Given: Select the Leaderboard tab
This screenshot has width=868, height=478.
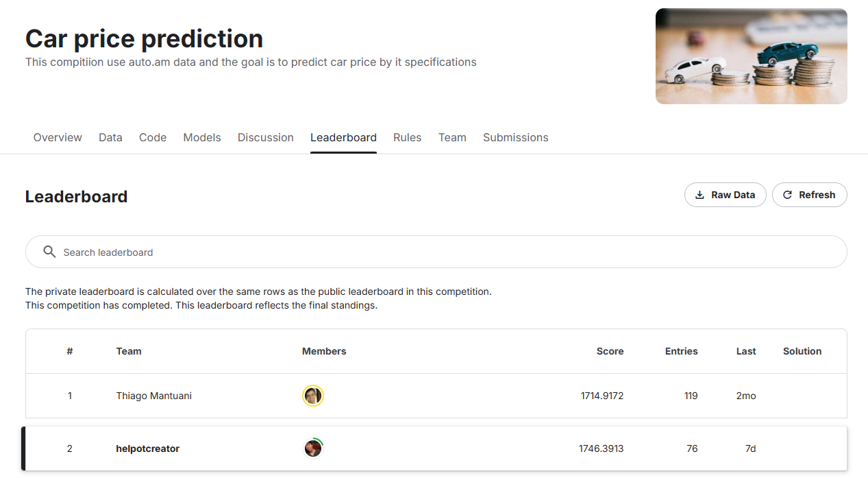Looking at the screenshot, I should (x=343, y=137).
